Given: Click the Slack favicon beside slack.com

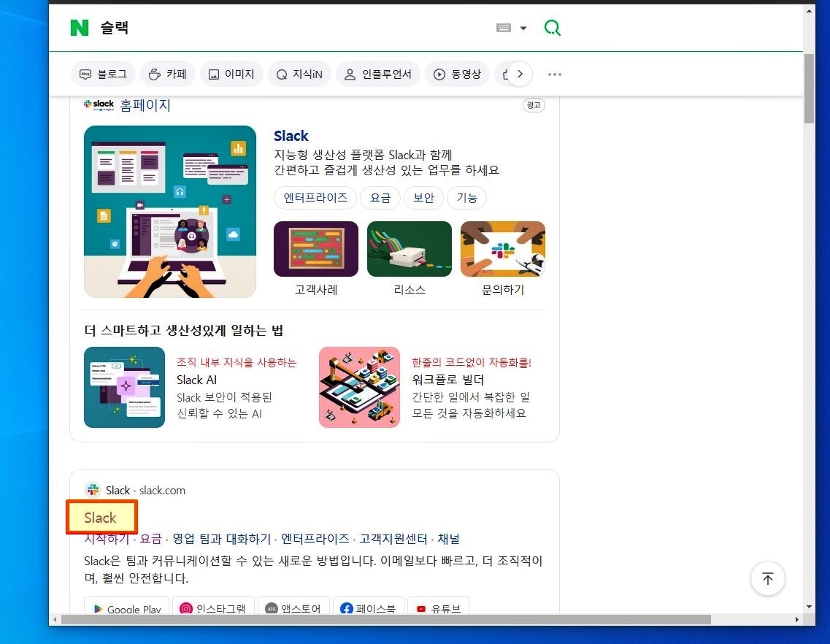Looking at the screenshot, I should (93, 490).
